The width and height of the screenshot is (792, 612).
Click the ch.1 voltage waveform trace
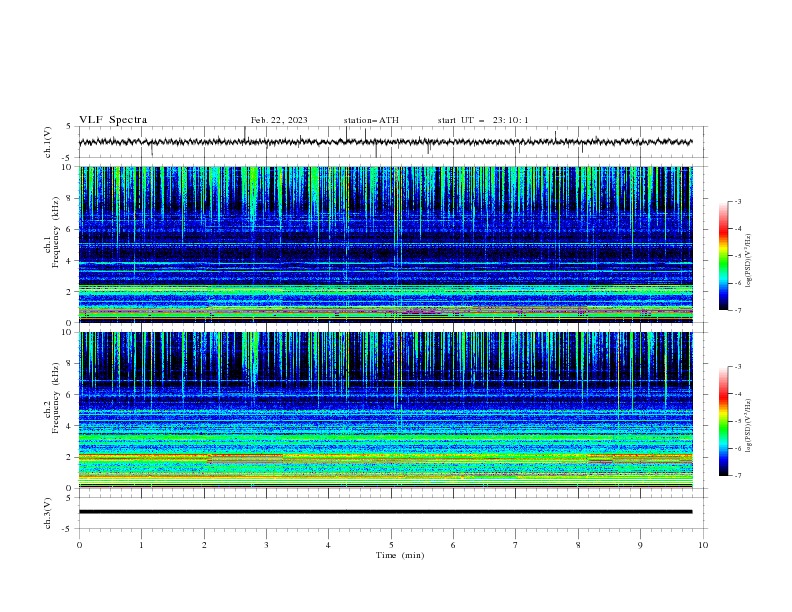pyautogui.click(x=385, y=142)
